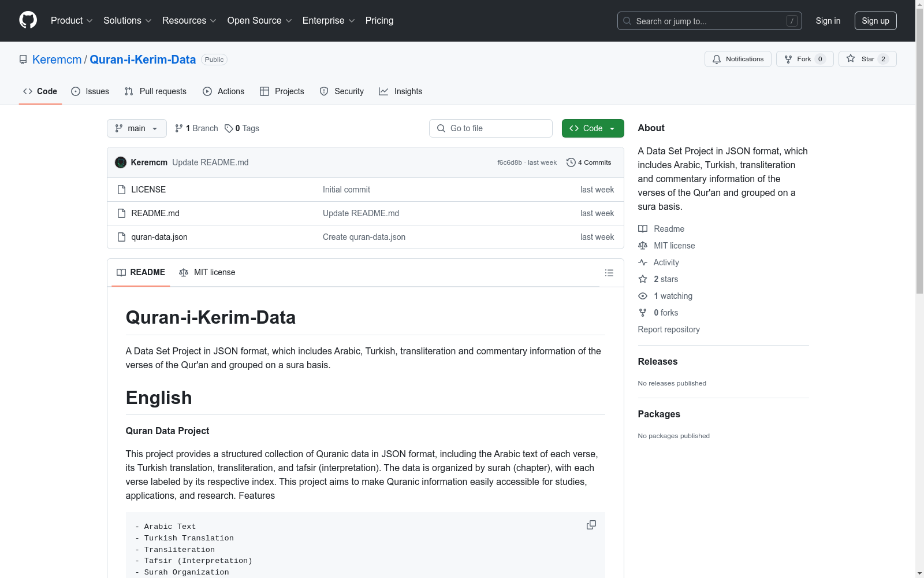View the 0 Tags link
The height and width of the screenshot is (578, 924).
click(242, 128)
